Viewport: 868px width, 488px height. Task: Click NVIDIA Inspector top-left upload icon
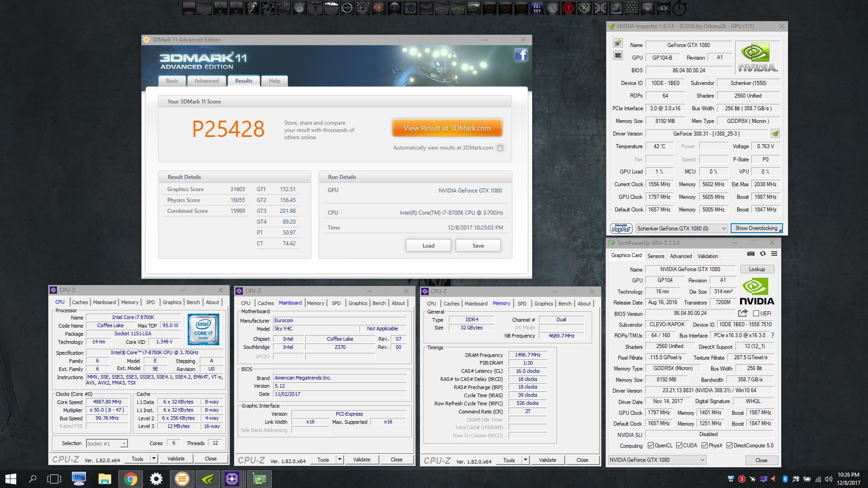click(618, 43)
